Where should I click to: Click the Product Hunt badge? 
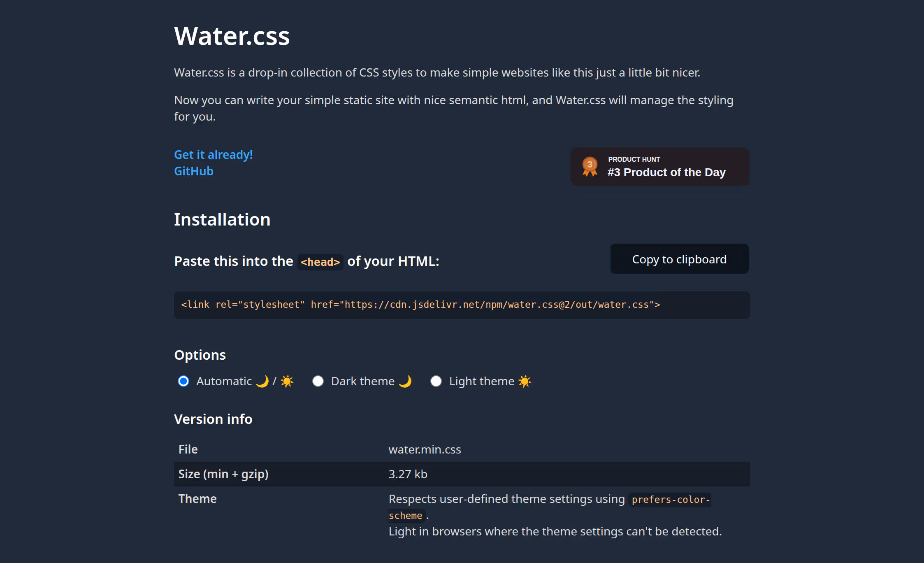coord(659,166)
